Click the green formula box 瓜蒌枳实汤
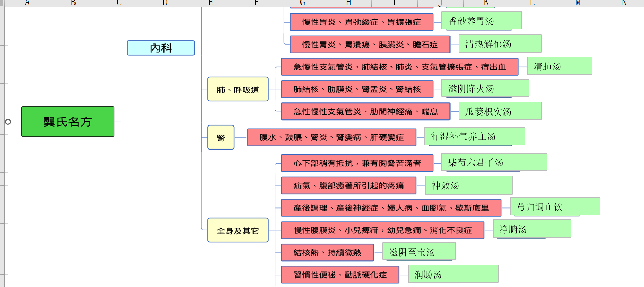 [x=500, y=111]
